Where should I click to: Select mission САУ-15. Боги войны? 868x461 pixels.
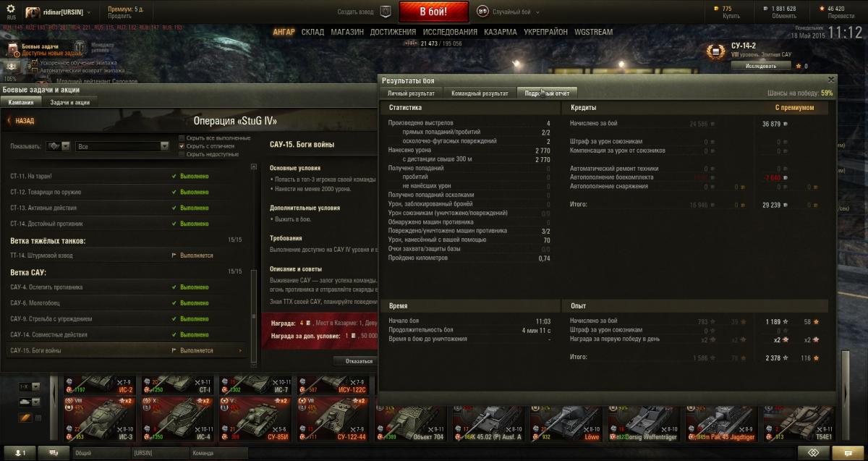pos(127,350)
